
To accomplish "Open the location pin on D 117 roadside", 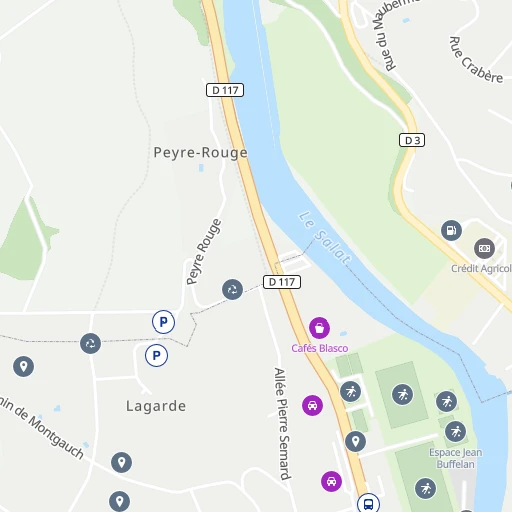I will pos(355,441).
